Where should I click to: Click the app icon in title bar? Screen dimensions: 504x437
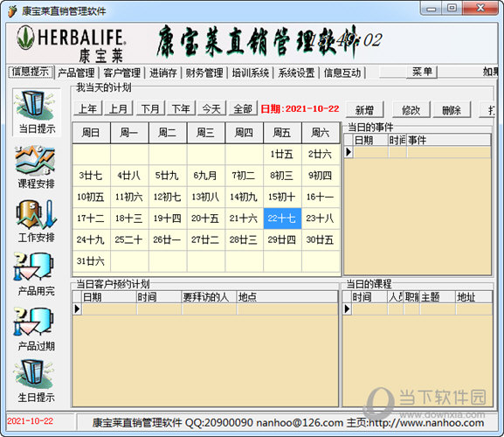point(12,11)
